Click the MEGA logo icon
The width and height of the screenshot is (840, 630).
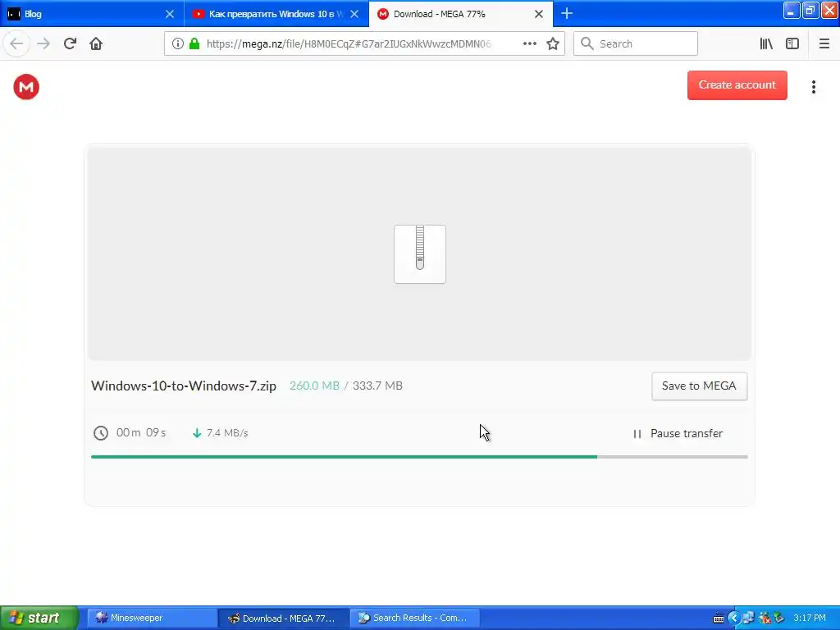26,87
